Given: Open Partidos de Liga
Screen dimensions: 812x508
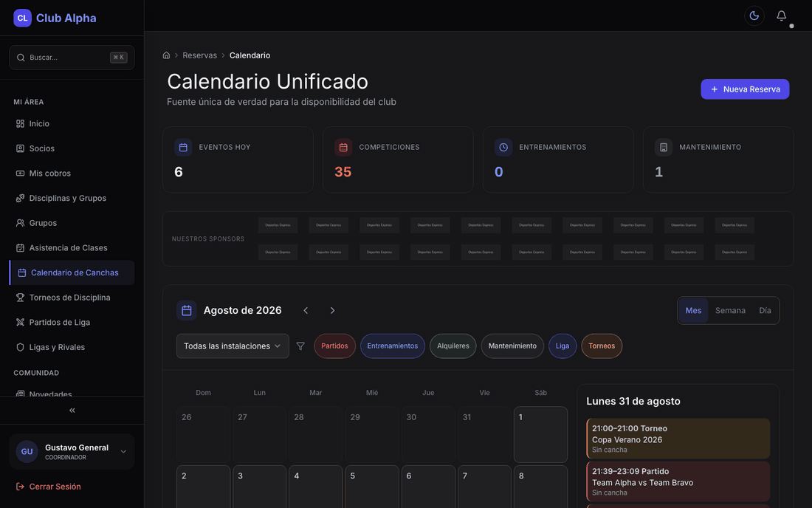Looking at the screenshot, I should click(x=72, y=323).
